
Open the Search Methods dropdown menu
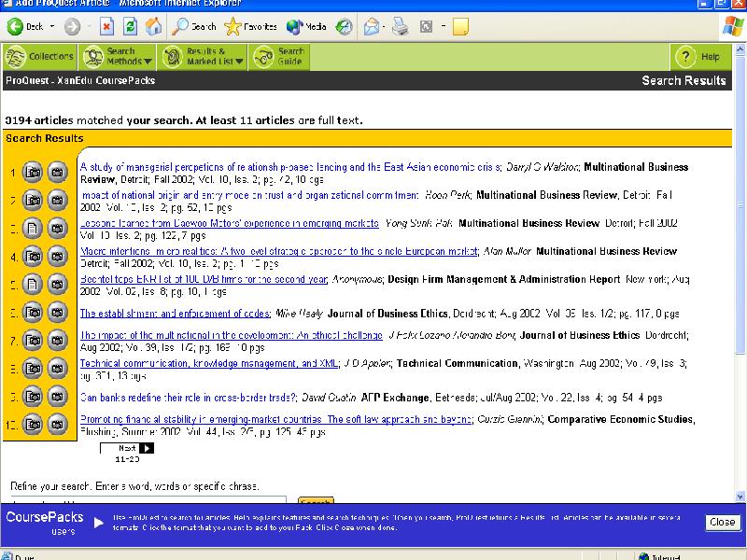[118, 57]
